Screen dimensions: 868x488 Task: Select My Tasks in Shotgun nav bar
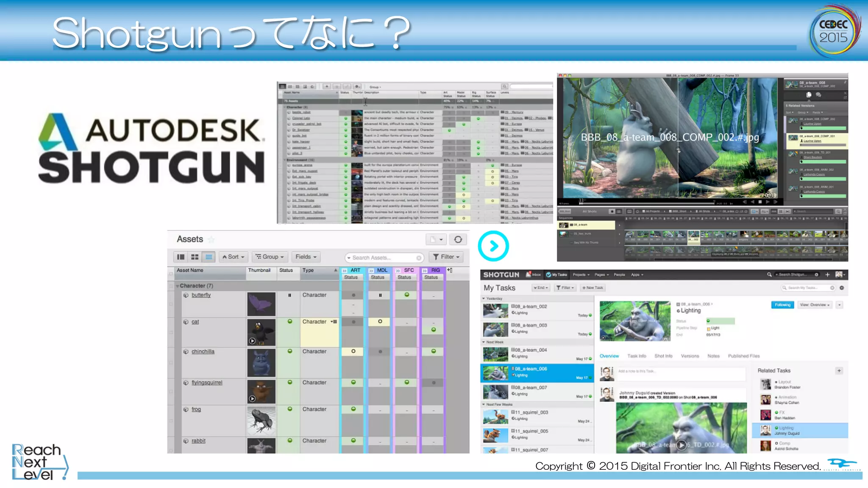[x=557, y=274]
